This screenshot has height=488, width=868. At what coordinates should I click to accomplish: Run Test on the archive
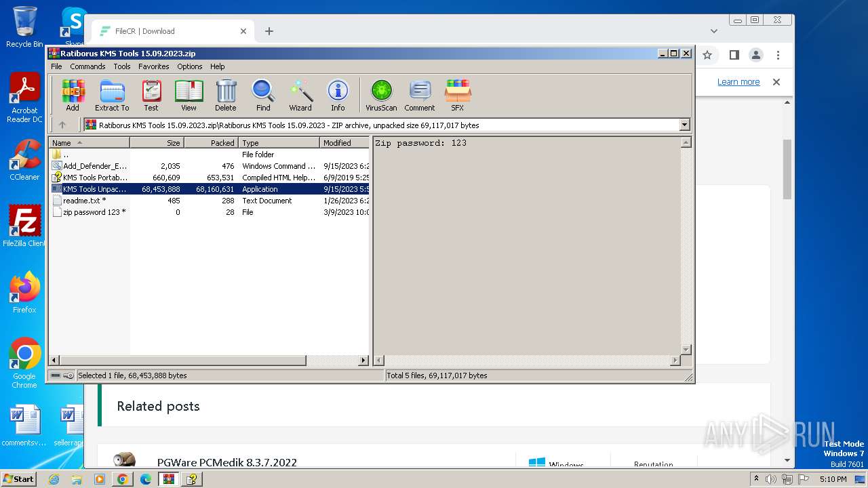[151, 95]
